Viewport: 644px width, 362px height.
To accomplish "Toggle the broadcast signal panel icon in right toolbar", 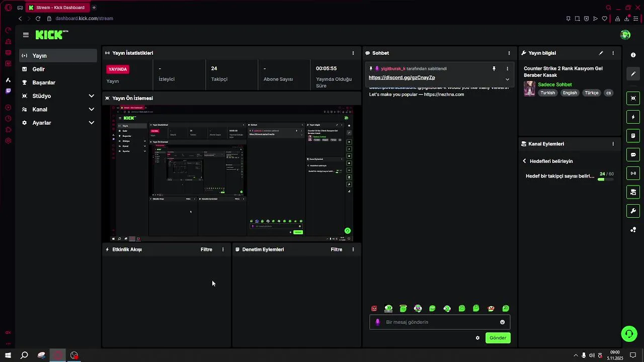I will pyautogui.click(x=633, y=173).
